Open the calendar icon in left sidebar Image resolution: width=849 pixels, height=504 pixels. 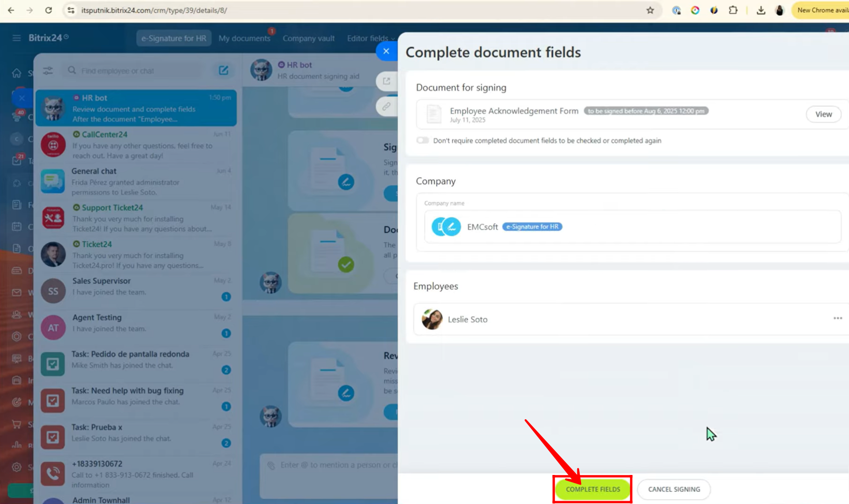pos(17,227)
